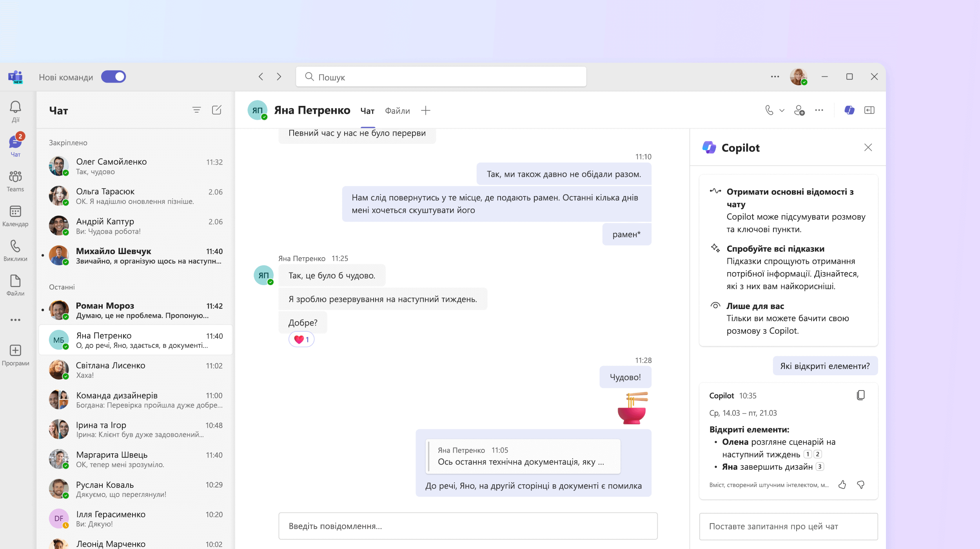Collapse the Останні recent section
The height and width of the screenshot is (549, 980).
pos(62,287)
